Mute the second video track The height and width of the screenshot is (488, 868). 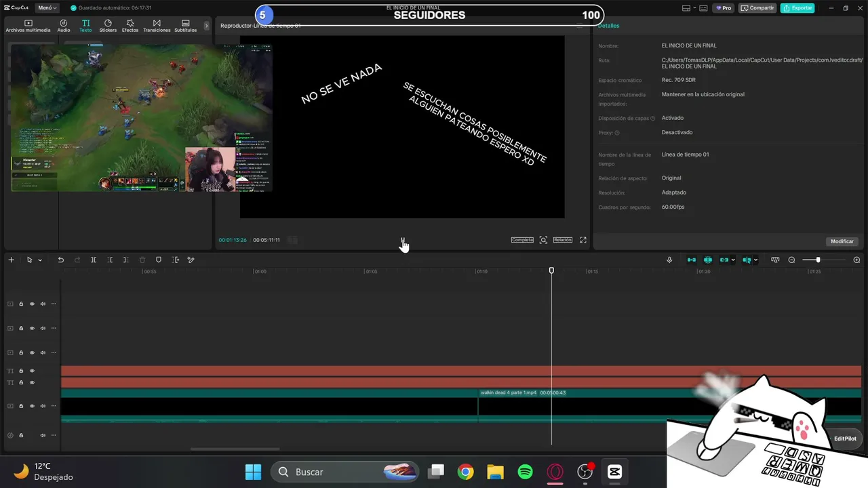click(43, 328)
